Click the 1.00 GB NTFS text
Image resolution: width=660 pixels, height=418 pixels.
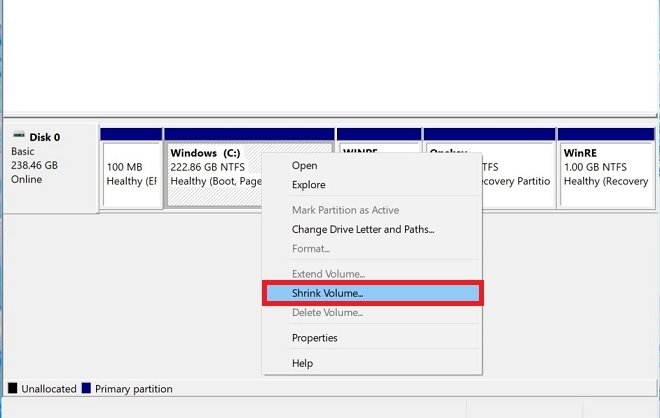click(595, 167)
